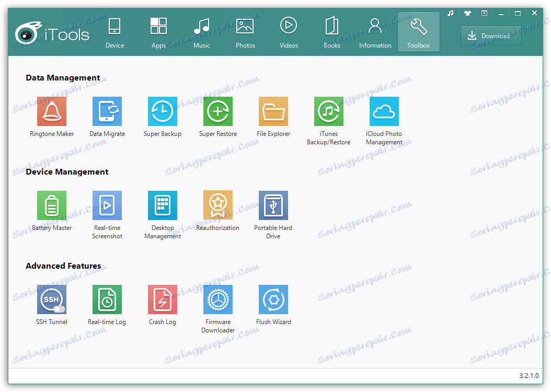Go to the Apps tab

pyautogui.click(x=158, y=32)
